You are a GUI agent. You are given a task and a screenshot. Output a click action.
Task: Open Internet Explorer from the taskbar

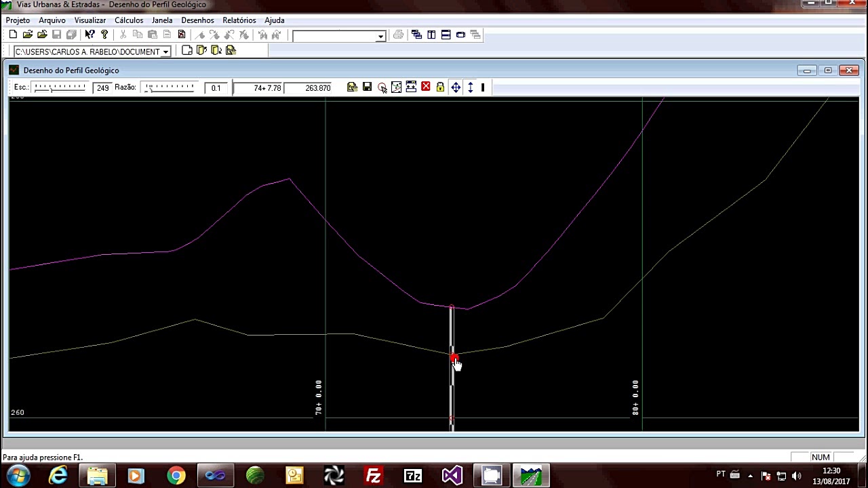58,476
